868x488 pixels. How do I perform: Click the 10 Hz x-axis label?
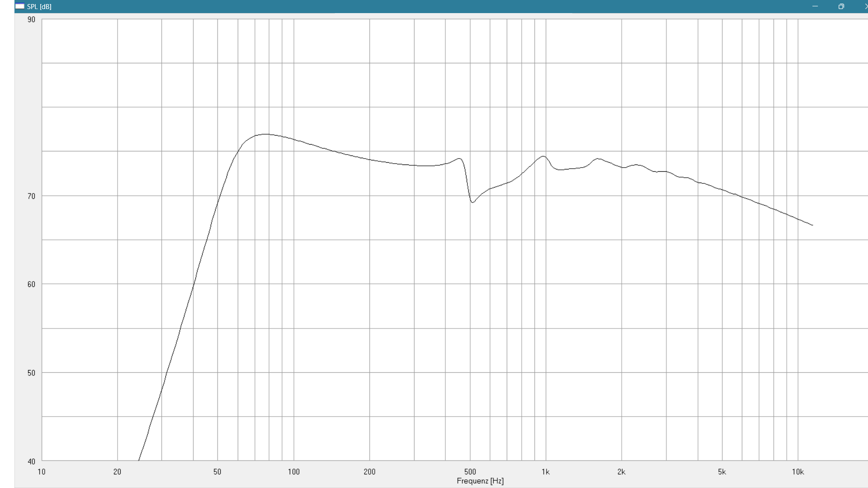(x=42, y=472)
